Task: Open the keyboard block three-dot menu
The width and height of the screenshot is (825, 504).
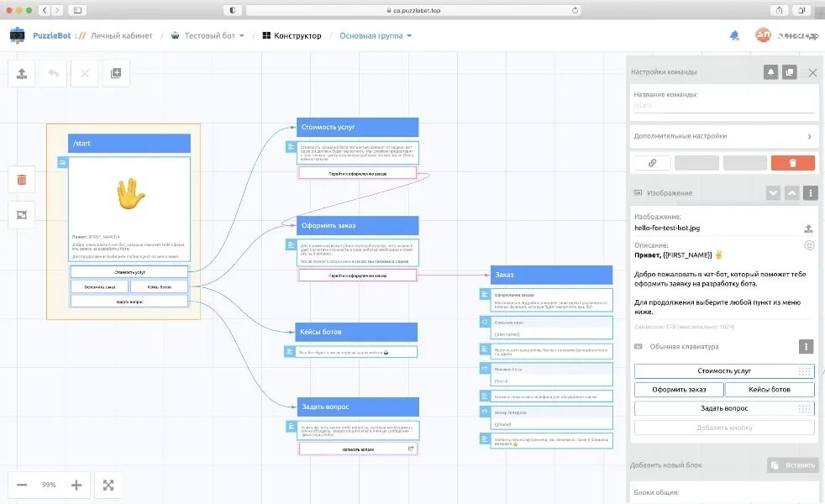Action: point(806,346)
